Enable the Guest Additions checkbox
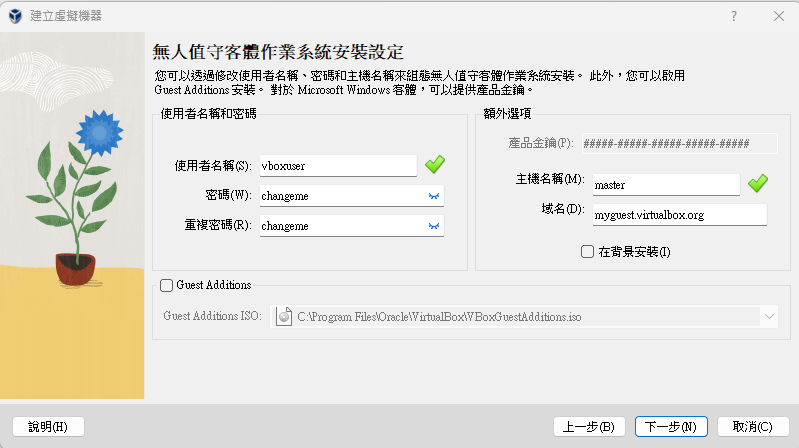 tap(167, 285)
